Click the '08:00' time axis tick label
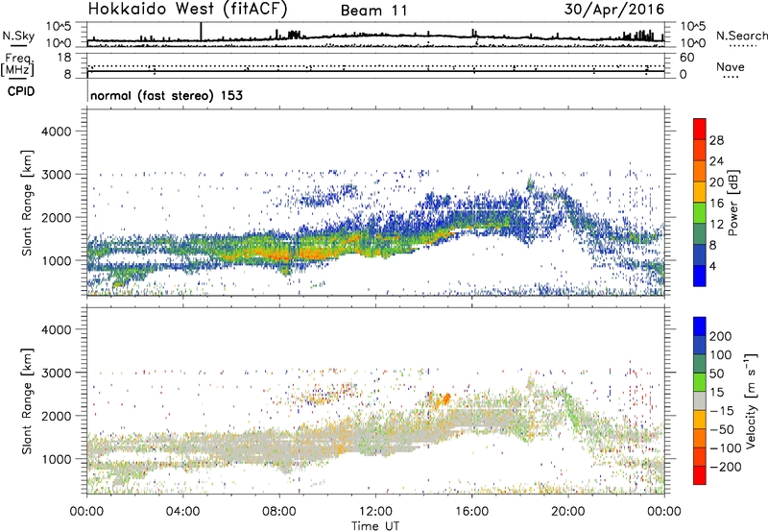 click(279, 512)
